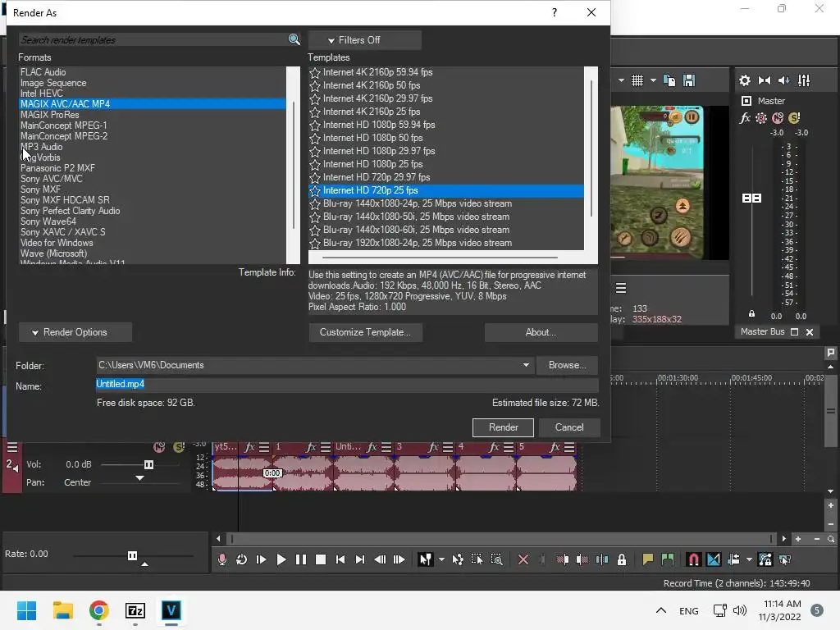Click the Cancel button
The width and height of the screenshot is (840, 630).
point(569,427)
